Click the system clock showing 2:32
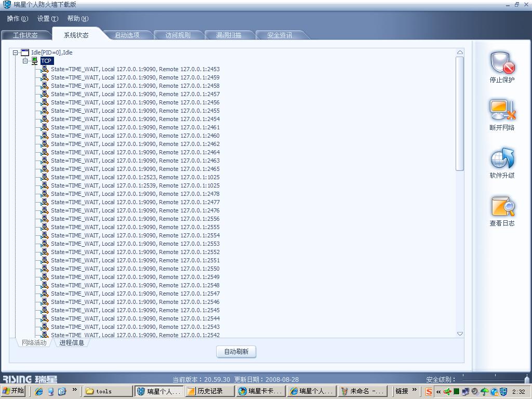Screen dimensions: 532x399 pos(519,392)
